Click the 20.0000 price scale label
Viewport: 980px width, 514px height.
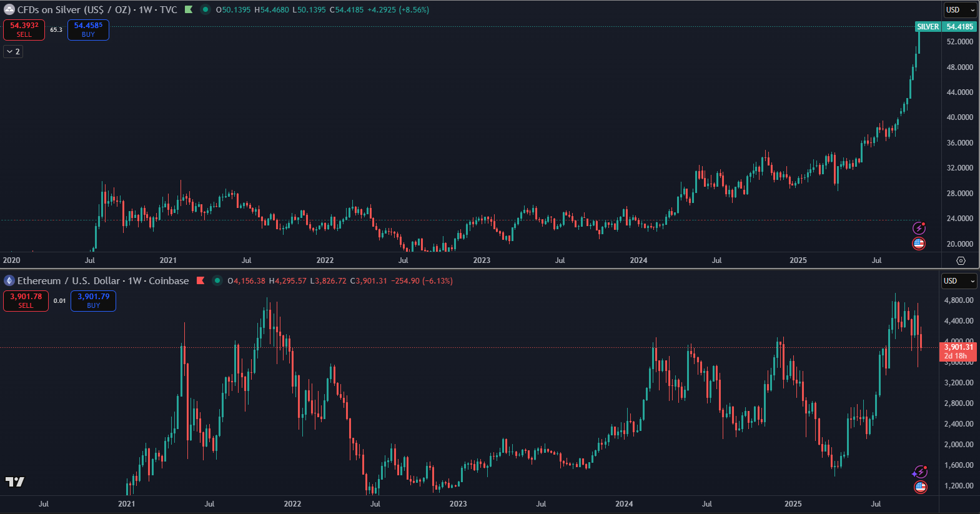pyautogui.click(x=960, y=244)
